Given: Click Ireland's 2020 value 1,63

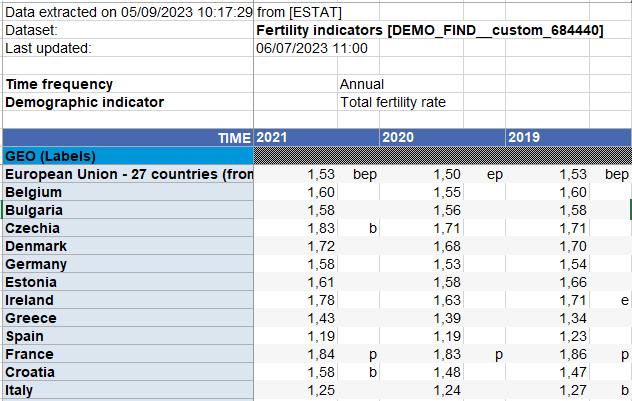Looking at the screenshot, I should click(447, 300).
